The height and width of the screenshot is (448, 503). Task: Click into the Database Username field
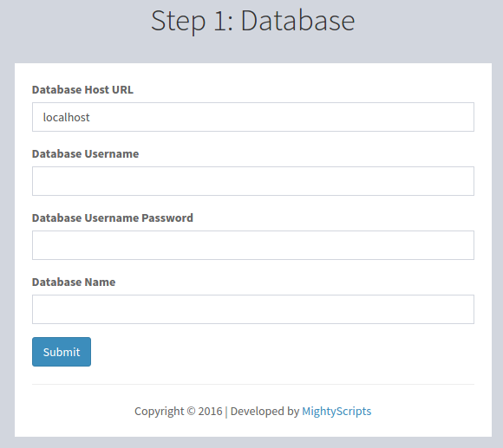pos(252,181)
